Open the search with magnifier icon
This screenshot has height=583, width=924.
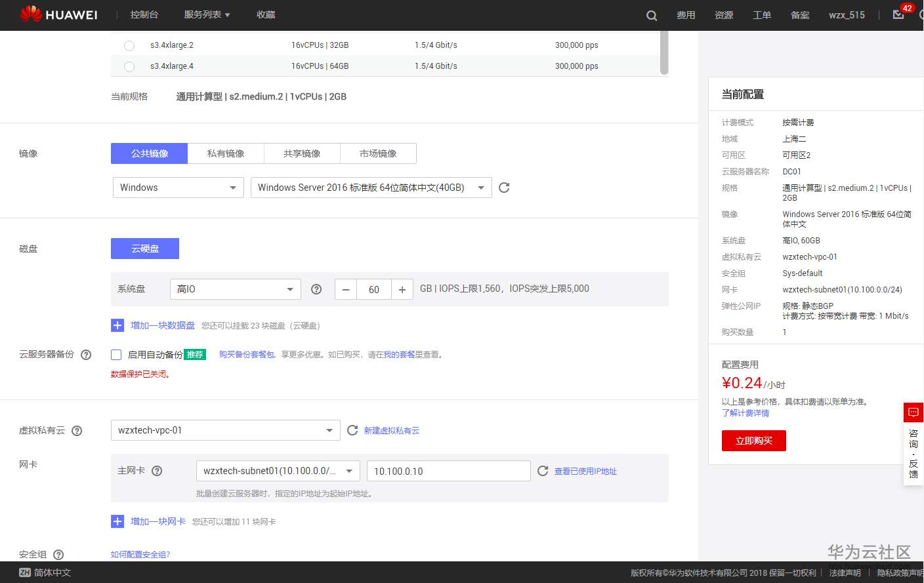click(x=651, y=14)
